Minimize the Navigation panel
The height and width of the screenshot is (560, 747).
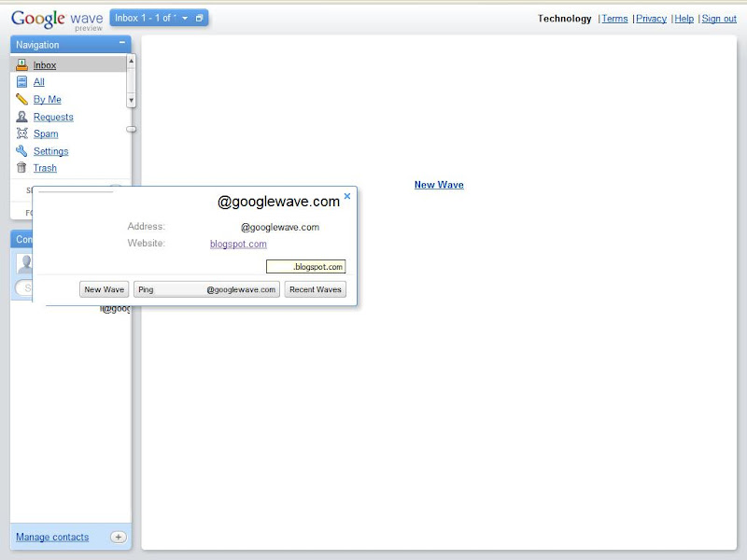(122, 43)
